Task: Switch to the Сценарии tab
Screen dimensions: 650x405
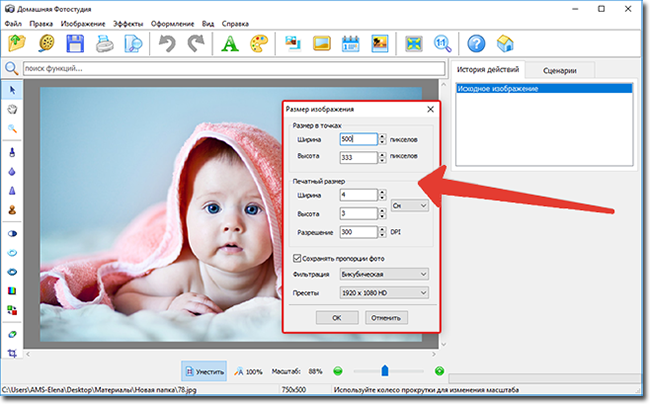Action: point(560,70)
